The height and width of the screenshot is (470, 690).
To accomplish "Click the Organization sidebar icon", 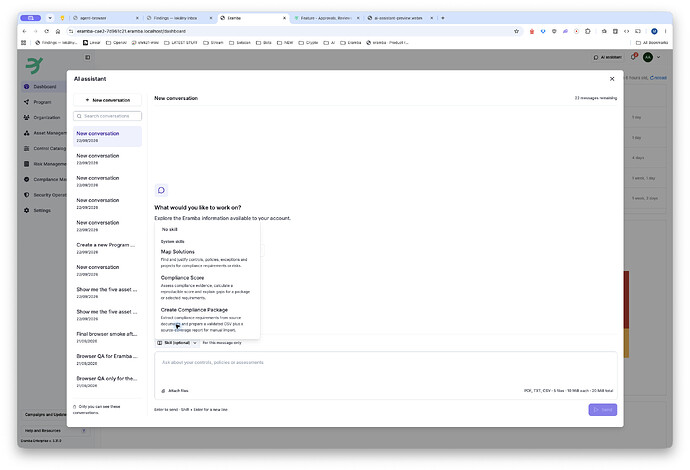I will (26, 118).
